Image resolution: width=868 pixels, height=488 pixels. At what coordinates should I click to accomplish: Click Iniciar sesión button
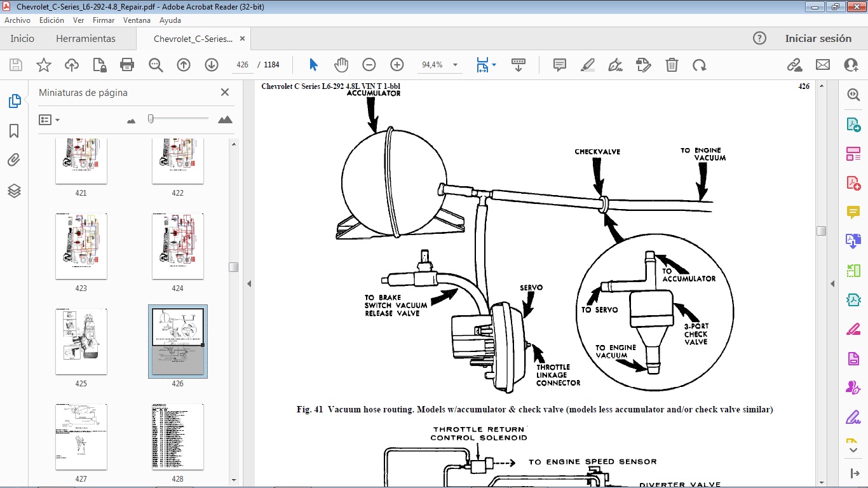[818, 39]
